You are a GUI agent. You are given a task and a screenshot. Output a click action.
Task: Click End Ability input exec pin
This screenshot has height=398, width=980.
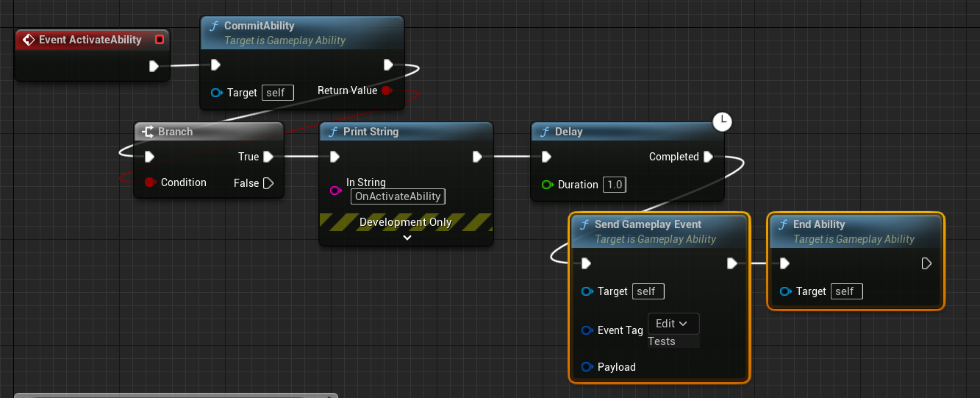pos(784,263)
